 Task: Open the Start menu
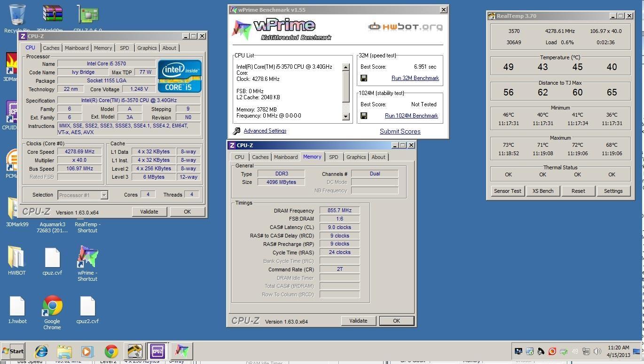pyautogui.click(x=13, y=351)
